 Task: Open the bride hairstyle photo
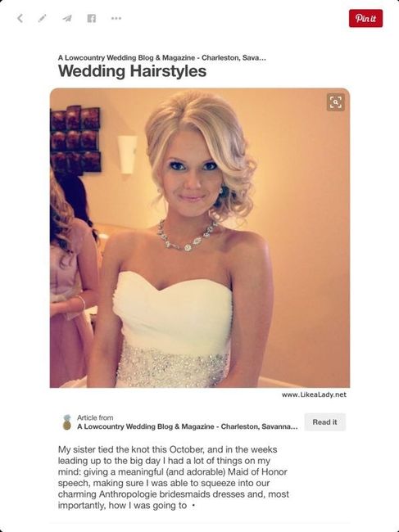point(200,238)
